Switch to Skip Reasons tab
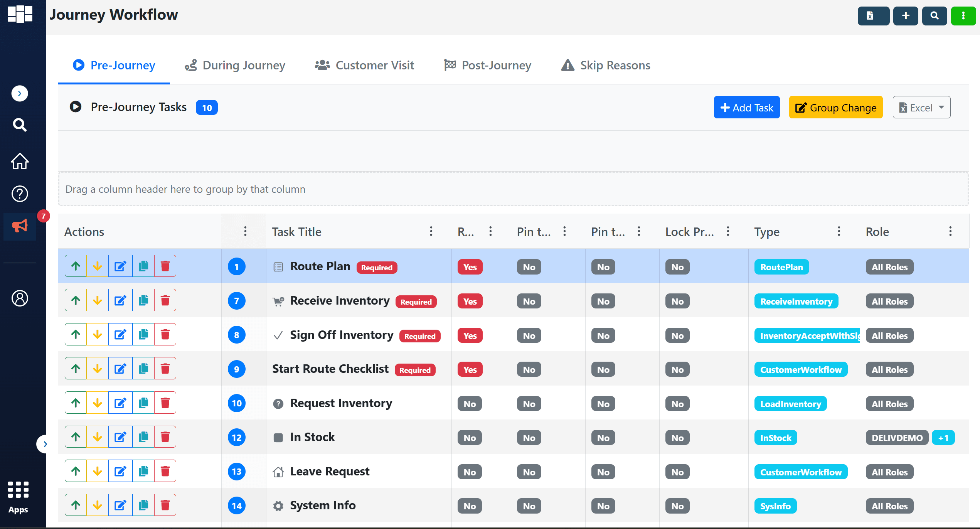The image size is (980, 529). (x=606, y=65)
